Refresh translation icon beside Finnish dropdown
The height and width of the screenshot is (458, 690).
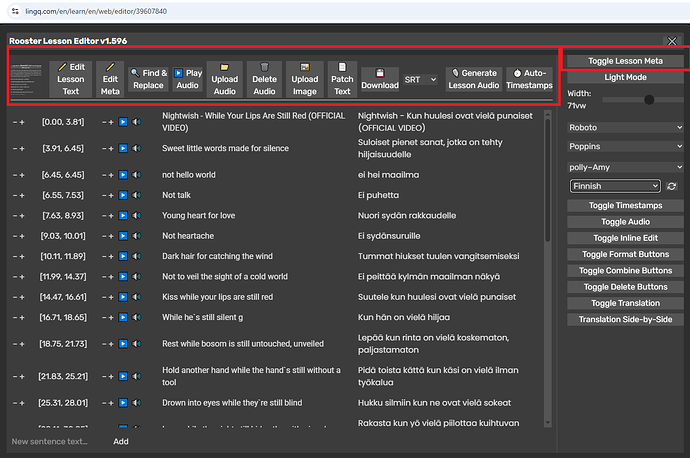click(x=672, y=186)
